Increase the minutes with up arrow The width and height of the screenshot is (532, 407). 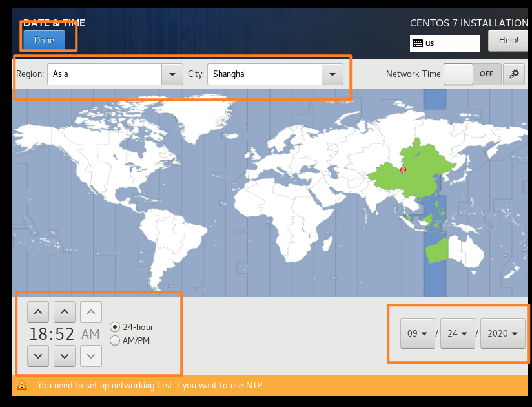[65, 311]
